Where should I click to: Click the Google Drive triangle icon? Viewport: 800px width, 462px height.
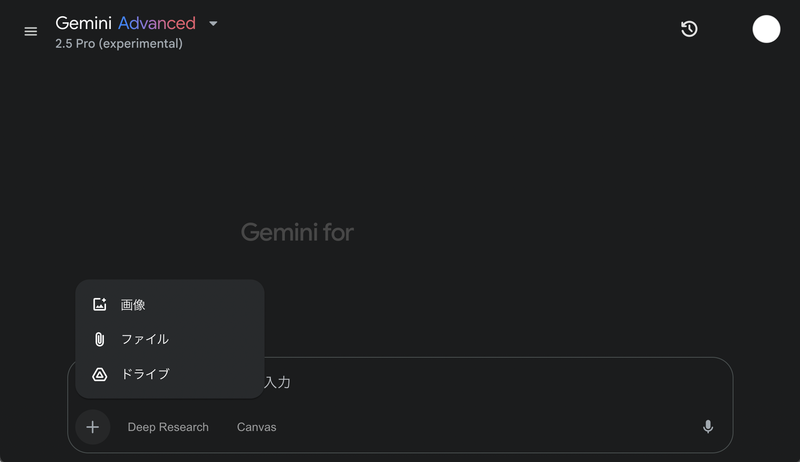[x=99, y=375]
